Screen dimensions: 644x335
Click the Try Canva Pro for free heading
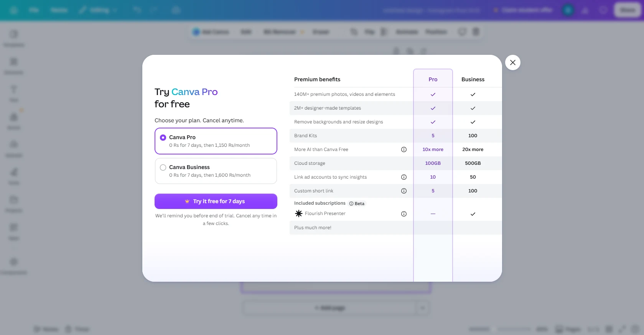point(186,98)
